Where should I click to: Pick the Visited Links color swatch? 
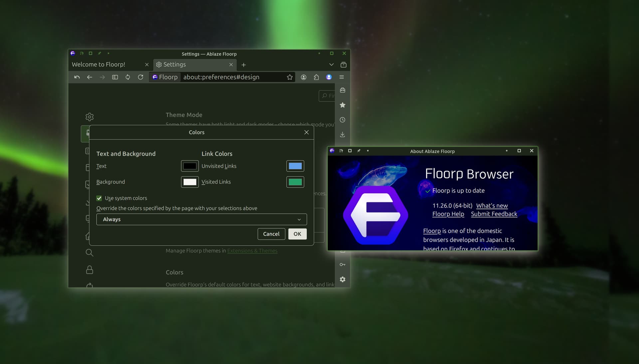tap(295, 182)
